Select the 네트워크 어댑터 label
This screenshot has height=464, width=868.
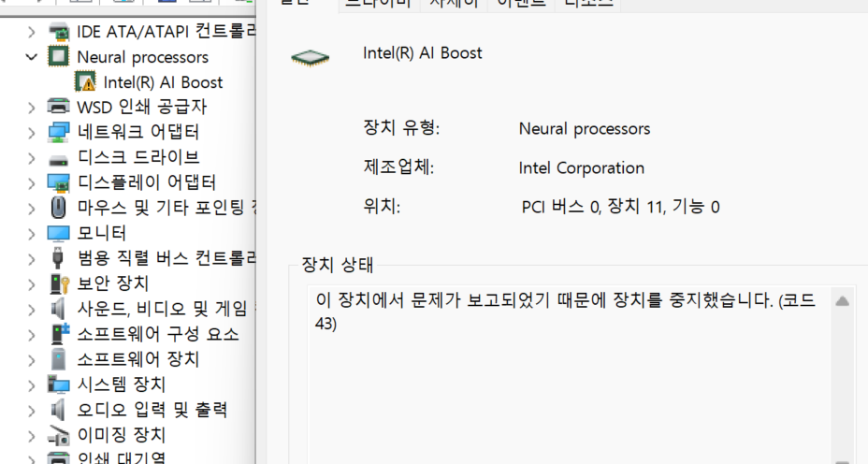(137, 132)
